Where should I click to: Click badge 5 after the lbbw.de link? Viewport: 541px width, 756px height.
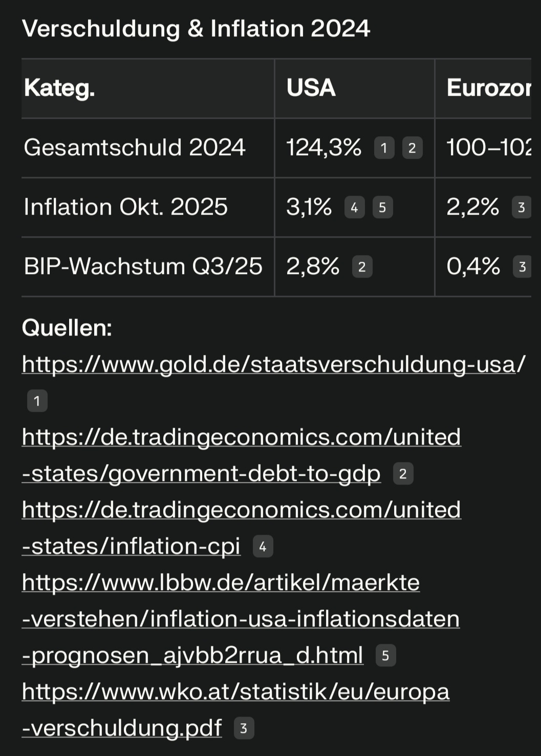pos(385,656)
